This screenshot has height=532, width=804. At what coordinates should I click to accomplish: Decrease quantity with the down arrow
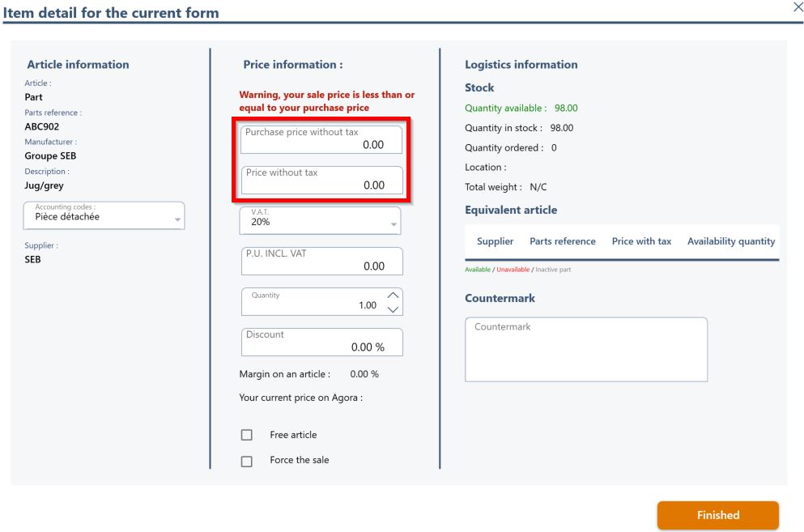click(393, 309)
